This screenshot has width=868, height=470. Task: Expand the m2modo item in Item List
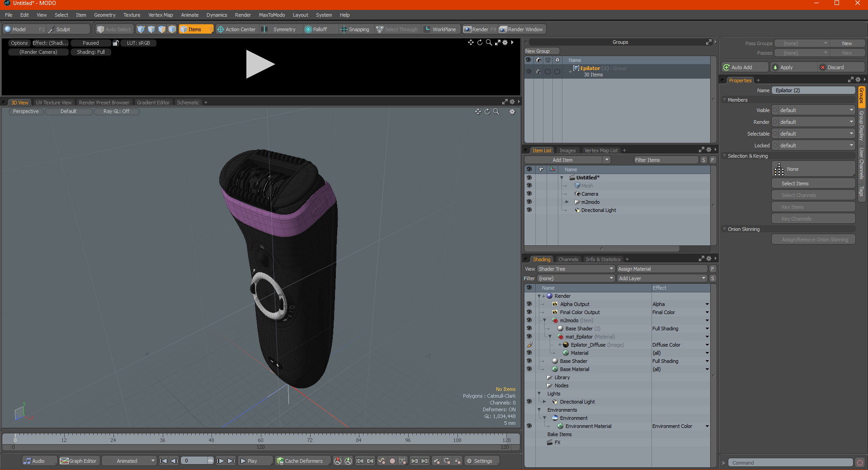pyautogui.click(x=567, y=202)
